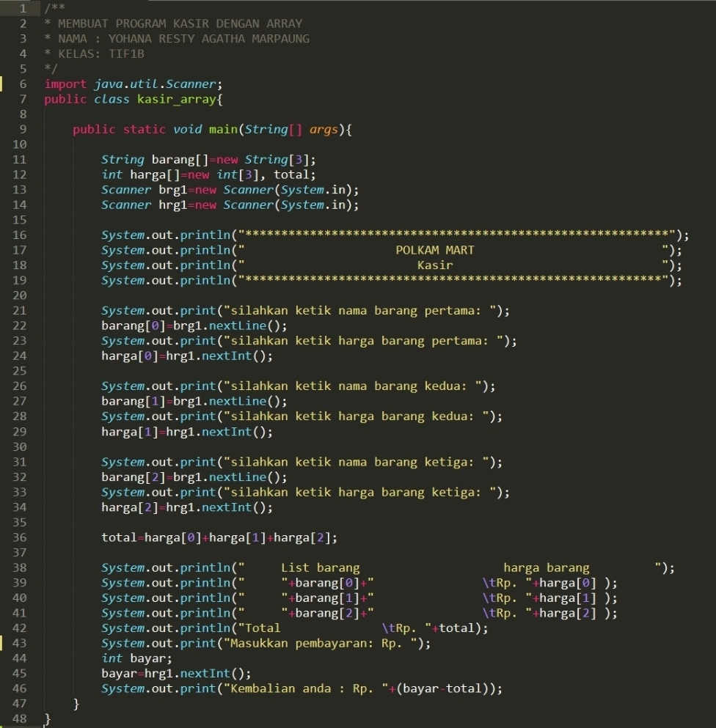Click the yellow gutter marker at line 43
The height and width of the screenshot is (728, 716).
pyautogui.click(x=3, y=643)
